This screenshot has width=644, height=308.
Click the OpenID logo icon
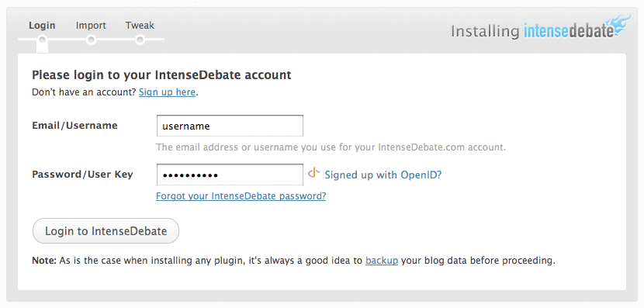[x=313, y=173]
